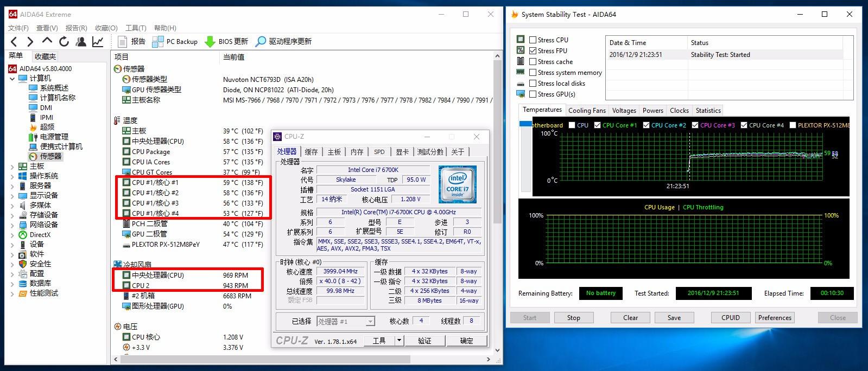
Task: Toggle CPU Core #4 graph checkbox
Action: point(744,125)
